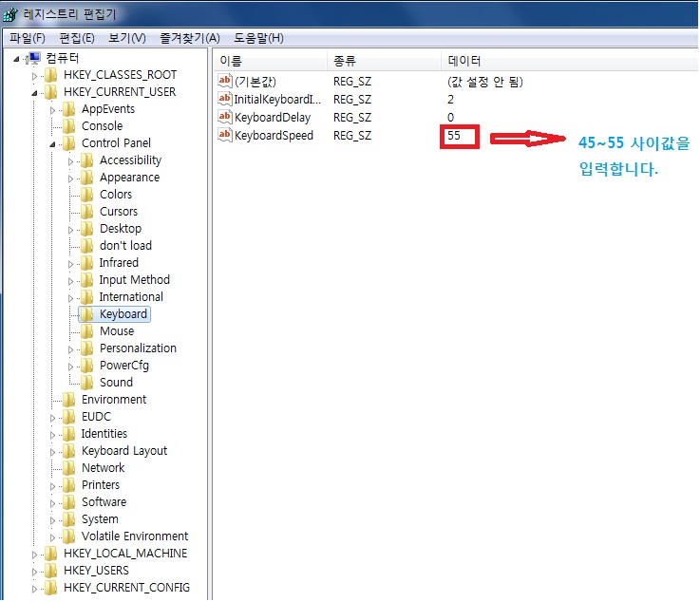The width and height of the screenshot is (700, 602).
Task: Select the Volatile Environment tree item
Action: (135, 536)
